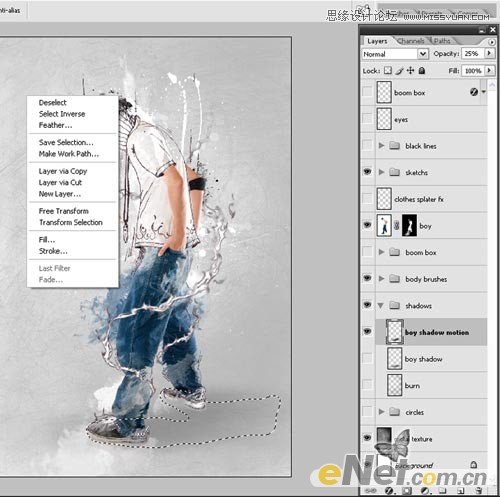Viewport: 500px width, 497px height.
Task: Switch to the Channels tab
Action: click(x=411, y=41)
